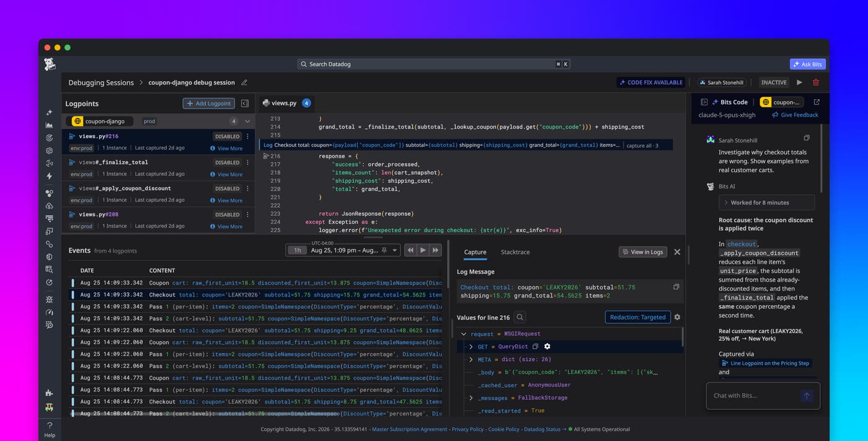The height and width of the screenshot is (441, 868).
Task: Expand the _messages FallbackStorage node
Action: 471,398
